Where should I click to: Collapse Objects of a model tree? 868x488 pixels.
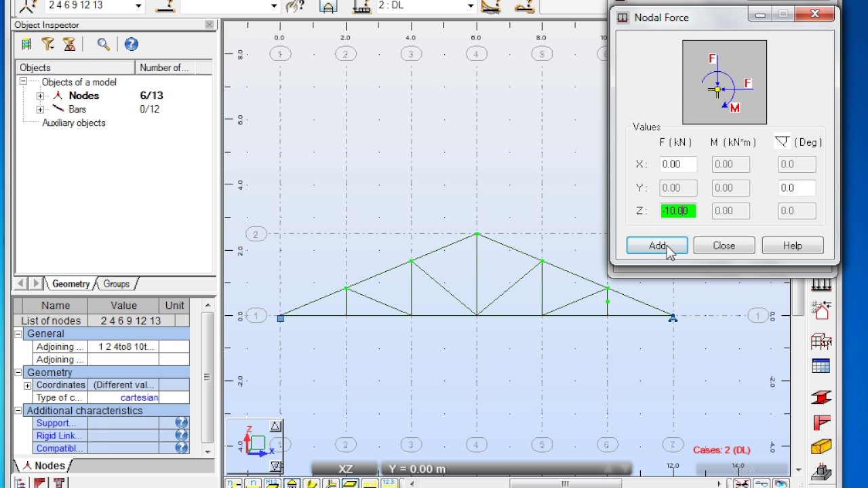[23, 82]
